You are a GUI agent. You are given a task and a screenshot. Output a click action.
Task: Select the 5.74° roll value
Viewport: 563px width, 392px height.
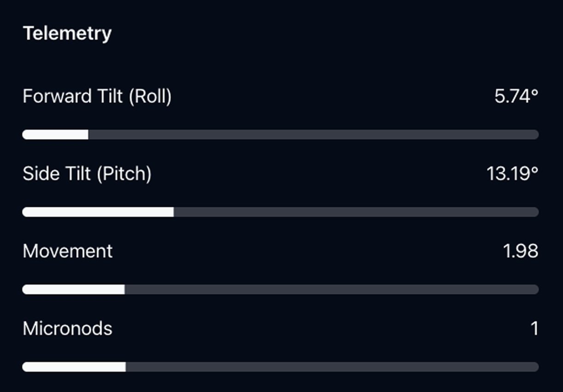516,97
